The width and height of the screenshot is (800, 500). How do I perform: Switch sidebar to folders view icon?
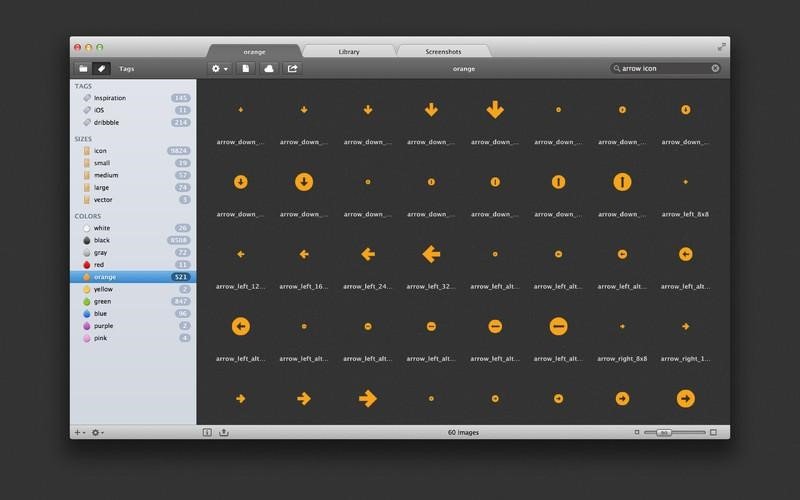[x=83, y=68]
